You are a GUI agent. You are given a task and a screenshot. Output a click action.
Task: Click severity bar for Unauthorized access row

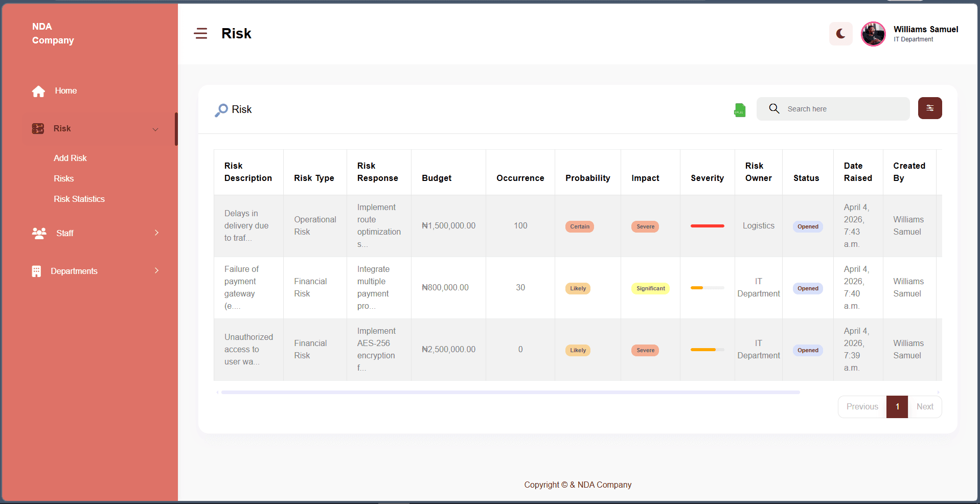pos(707,350)
